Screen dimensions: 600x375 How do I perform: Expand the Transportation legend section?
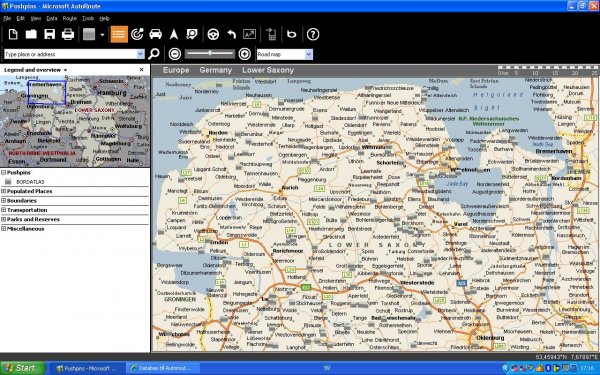pyautogui.click(x=3, y=210)
